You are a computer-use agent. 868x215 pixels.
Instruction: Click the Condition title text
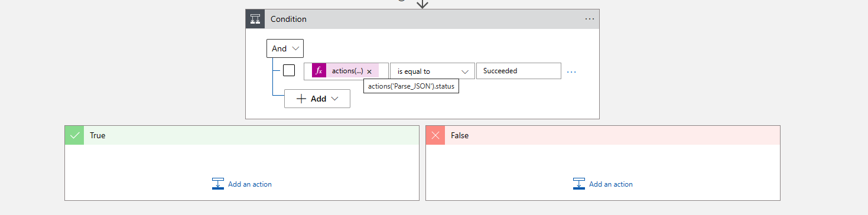coord(288,19)
